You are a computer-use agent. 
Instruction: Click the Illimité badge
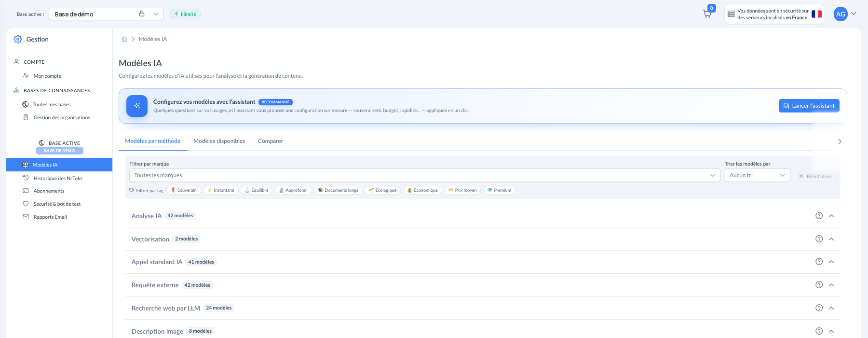point(185,14)
